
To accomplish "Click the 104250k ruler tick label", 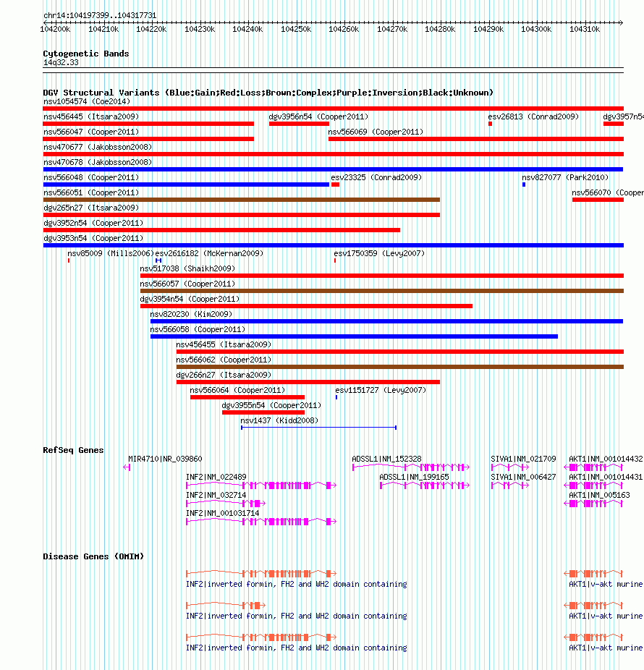I will point(296,30).
